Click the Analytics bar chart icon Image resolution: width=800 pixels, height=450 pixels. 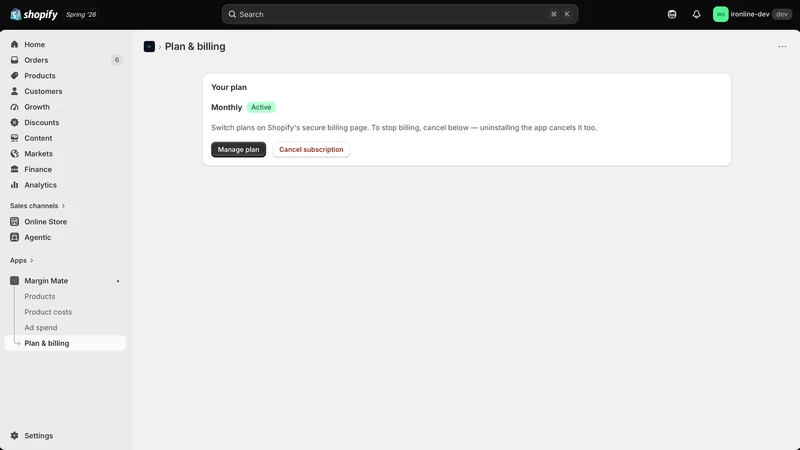click(14, 185)
